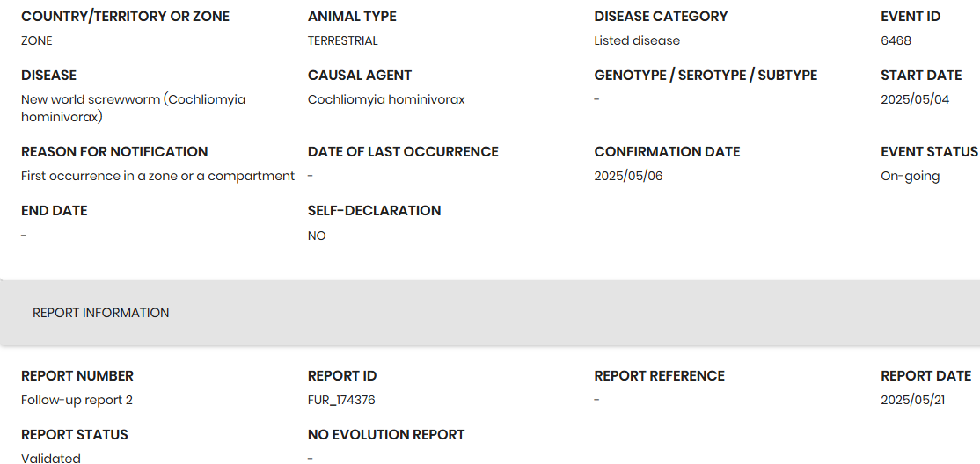The width and height of the screenshot is (980, 464).
Task: Select the report date 2025/05/21
Action: [913, 400]
